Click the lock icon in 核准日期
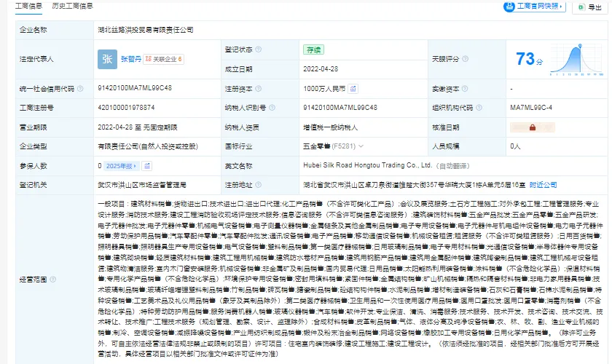The width and height of the screenshot is (612, 364). click(x=533, y=127)
